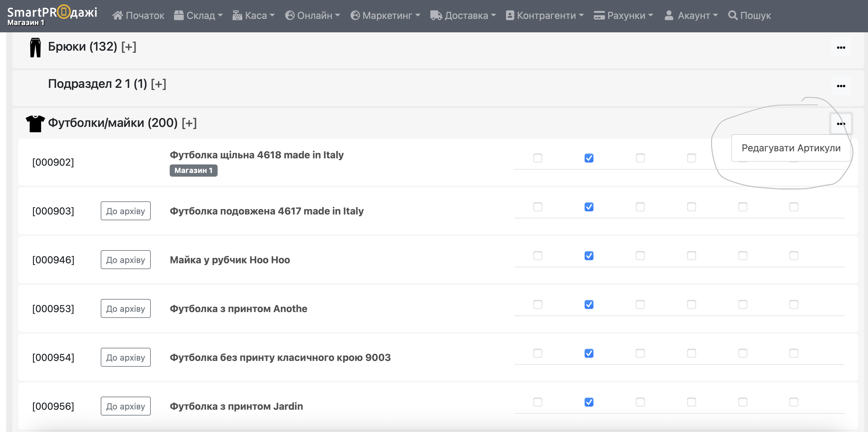
Task: Click three-dots button on Футболки/майки row
Action: coord(841,124)
